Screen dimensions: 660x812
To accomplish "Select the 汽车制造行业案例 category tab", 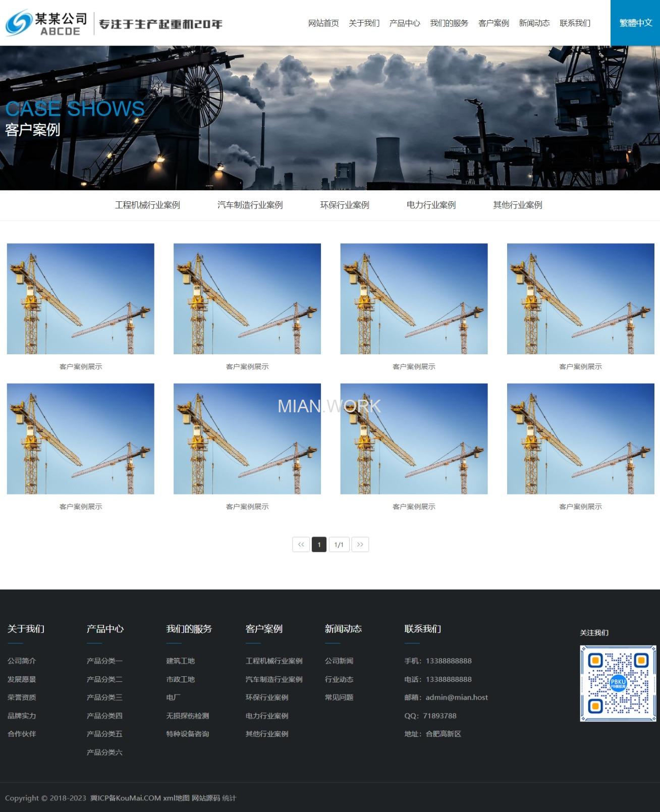I will point(250,205).
